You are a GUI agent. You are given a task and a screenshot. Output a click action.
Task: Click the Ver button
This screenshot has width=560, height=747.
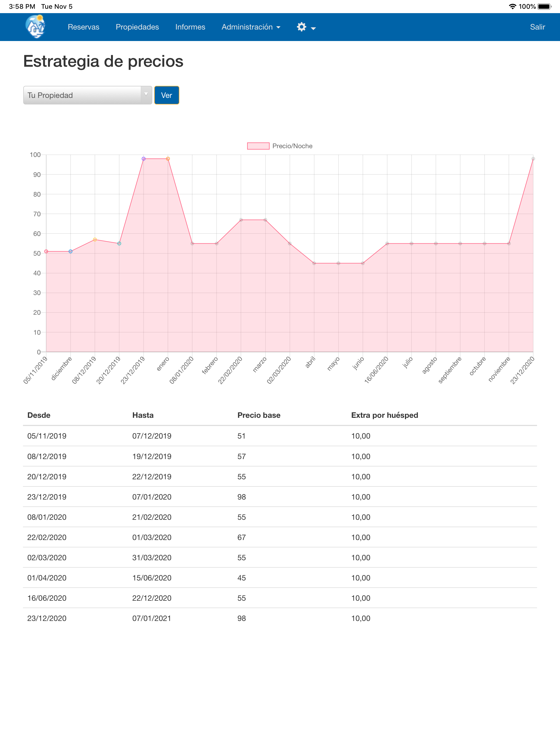[x=167, y=95]
